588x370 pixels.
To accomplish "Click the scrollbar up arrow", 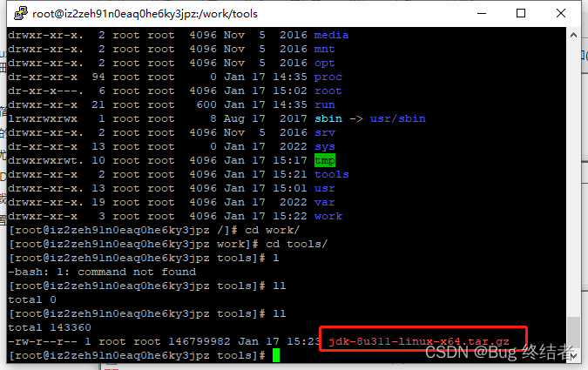I will coord(573,35).
